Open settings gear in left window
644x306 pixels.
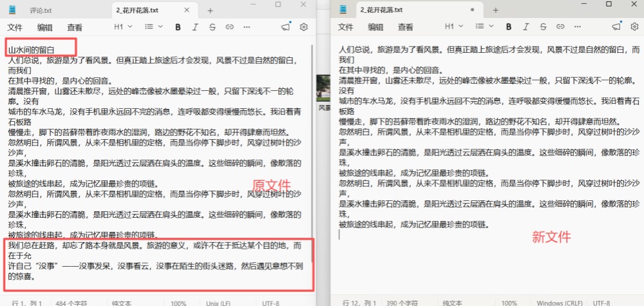(304, 27)
